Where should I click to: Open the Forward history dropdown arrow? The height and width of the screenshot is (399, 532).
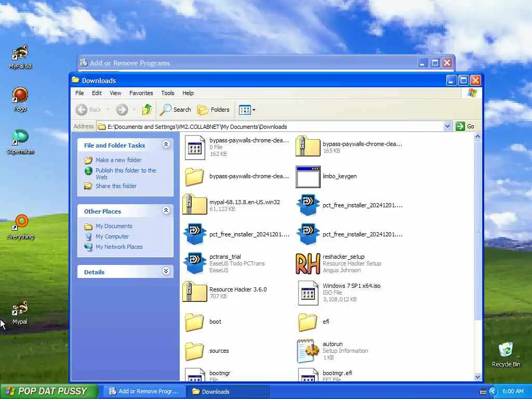point(134,110)
